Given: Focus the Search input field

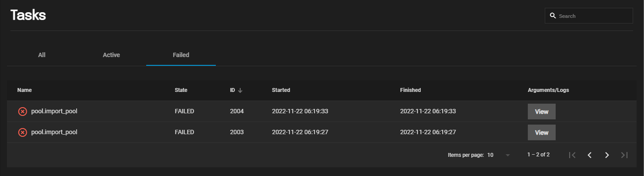Looking at the screenshot, I should [x=589, y=16].
